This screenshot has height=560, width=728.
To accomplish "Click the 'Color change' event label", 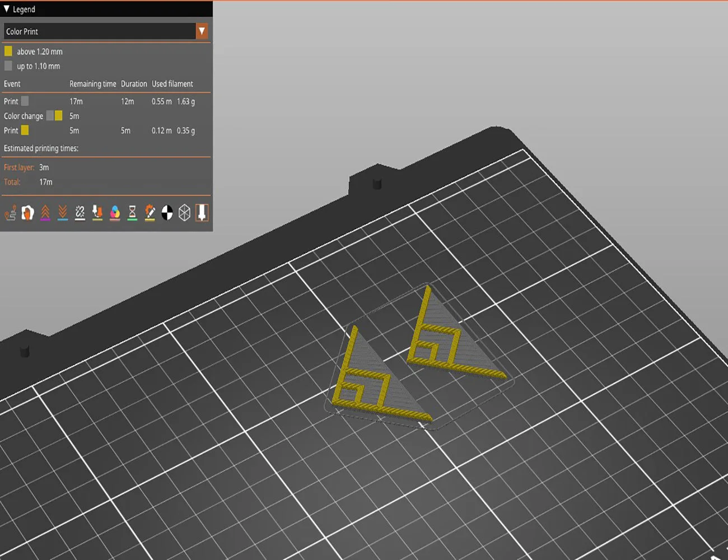I will [x=24, y=116].
